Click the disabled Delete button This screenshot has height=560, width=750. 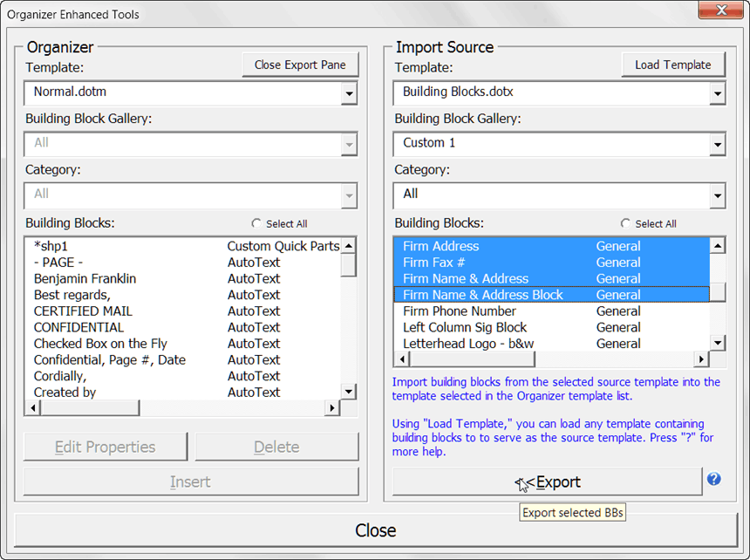pyautogui.click(x=276, y=447)
